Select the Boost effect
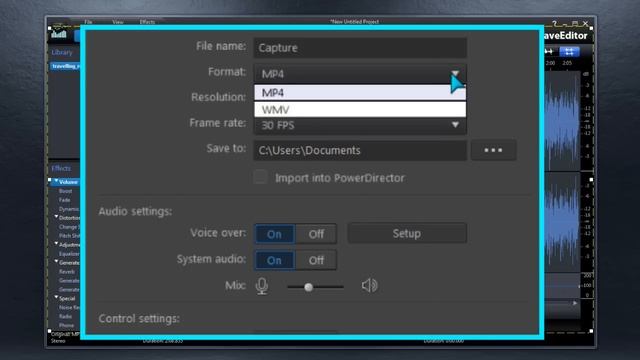640x360 pixels. tap(65, 191)
